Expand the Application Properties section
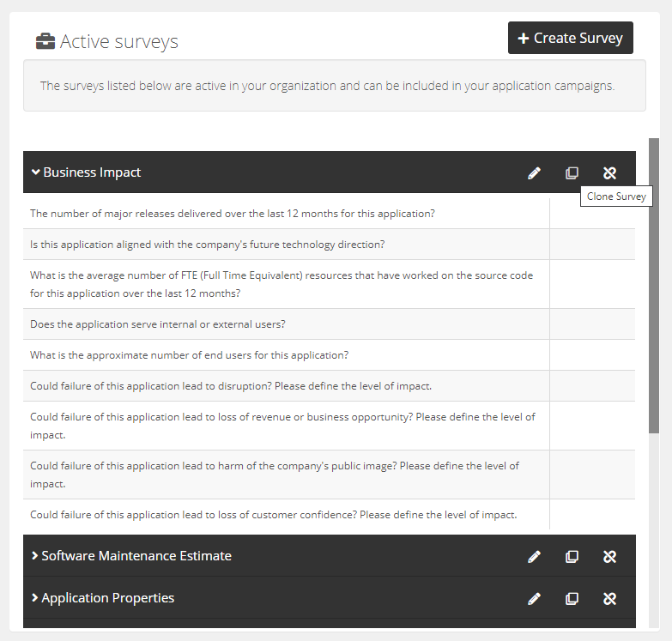This screenshot has height=641, width=672. coord(35,598)
